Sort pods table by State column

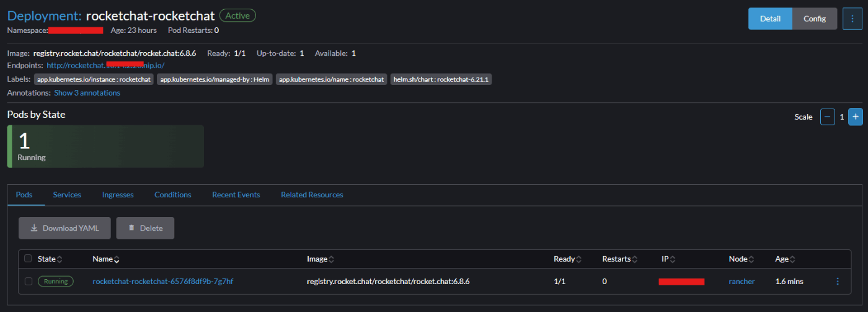(50, 259)
